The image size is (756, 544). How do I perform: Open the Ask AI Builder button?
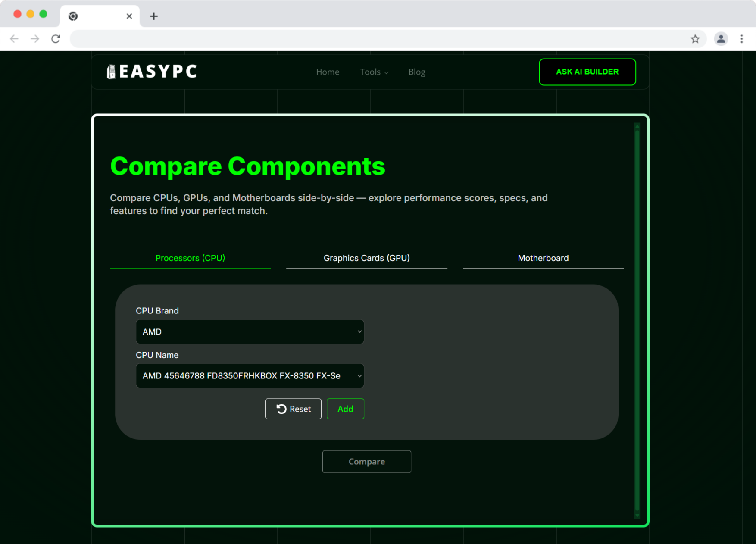coord(587,72)
